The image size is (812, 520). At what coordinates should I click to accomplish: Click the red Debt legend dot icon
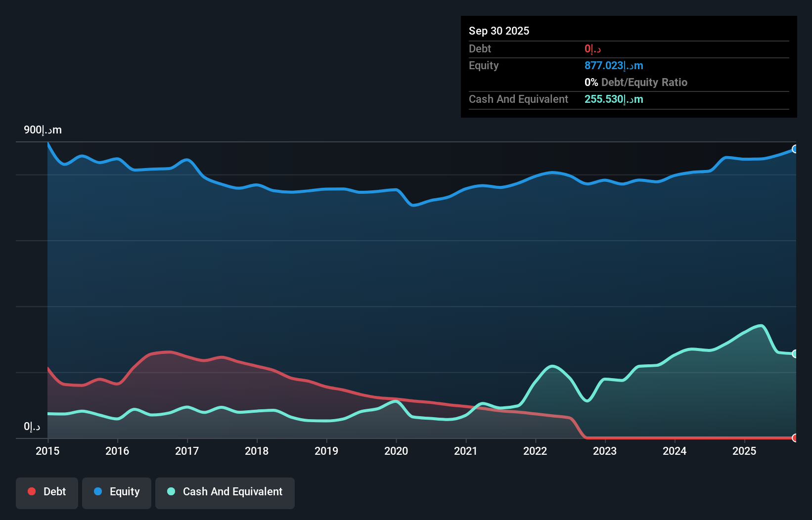tap(31, 491)
